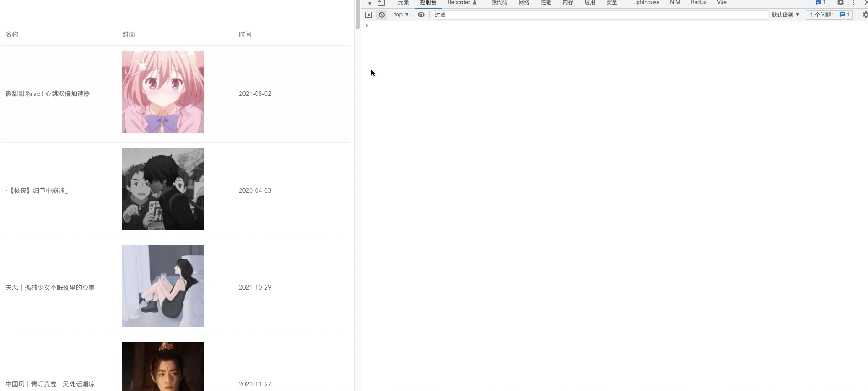The width and height of the screenshot is (868, 391).
Task: Click the 名称 column header
Action: pos(12,34)
